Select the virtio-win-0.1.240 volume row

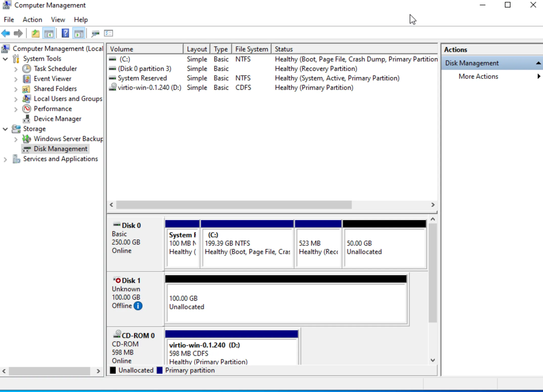tap(149, 88)
